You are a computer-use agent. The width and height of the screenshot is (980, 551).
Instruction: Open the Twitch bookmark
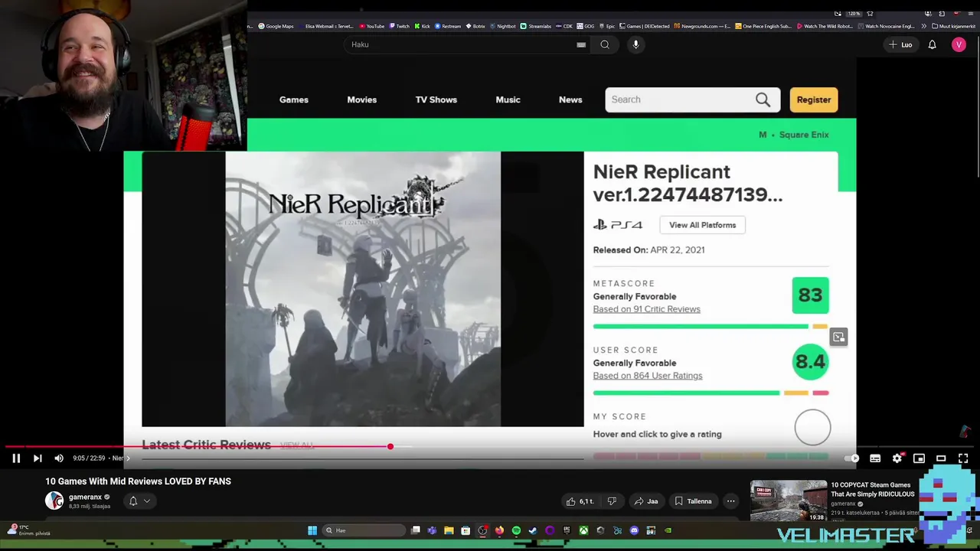(x=399, y=26)
